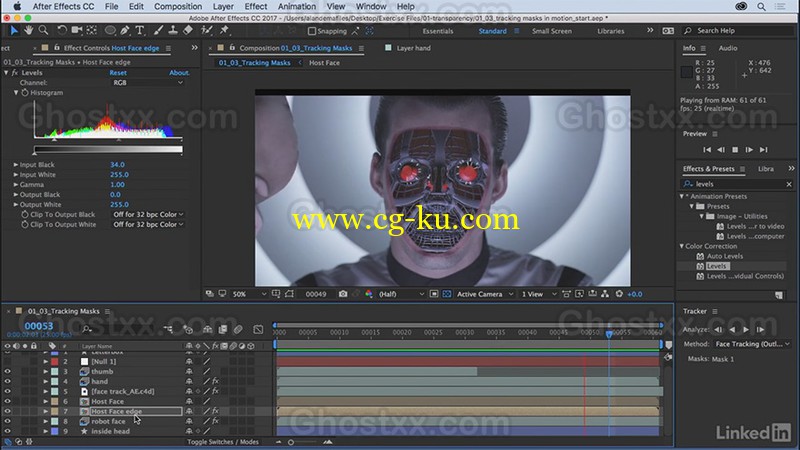This screenshot has height=450, width=800.
Task: Click the Spotlight search icon
Action: [761, 7]
